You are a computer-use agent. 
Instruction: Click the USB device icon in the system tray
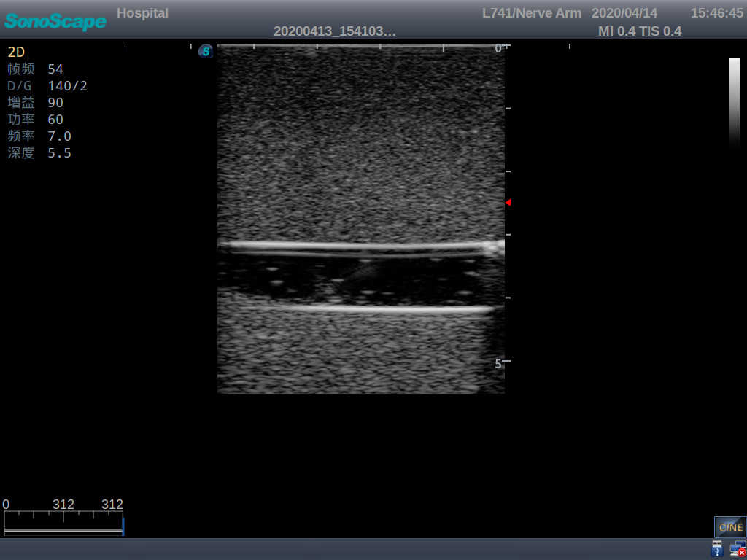[717, 548]
